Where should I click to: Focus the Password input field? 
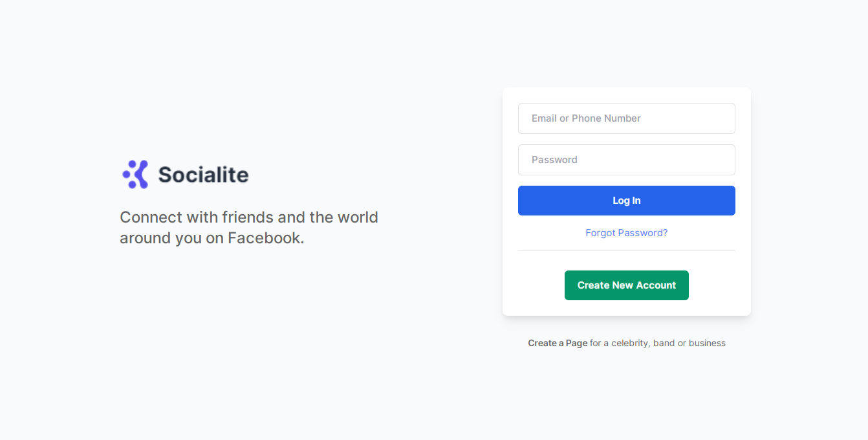point(626,160)
